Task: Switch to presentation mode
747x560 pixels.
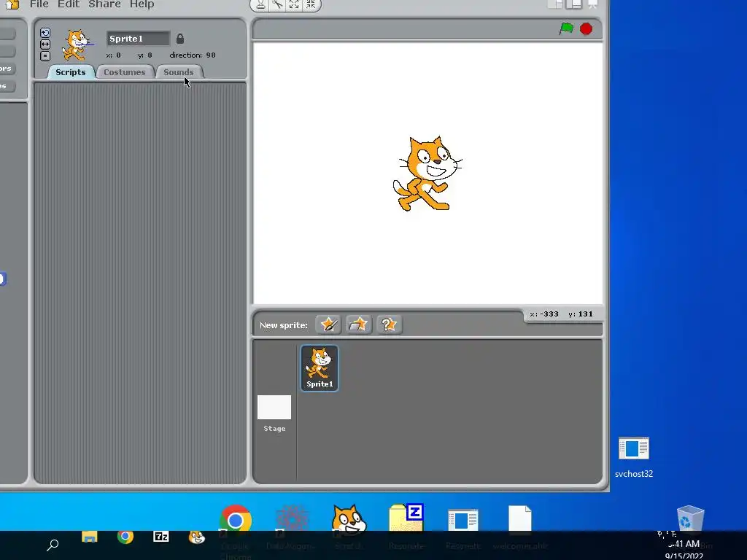Action: [x=593, y=4]
